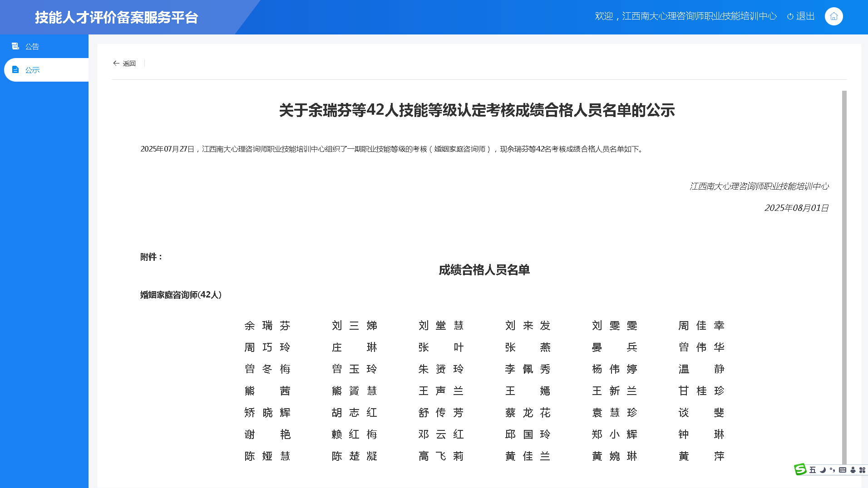The height and width of the screenshot is (488, 868).
Task: Click the 公告 document icon in sidebar
Action: (16, 46)
